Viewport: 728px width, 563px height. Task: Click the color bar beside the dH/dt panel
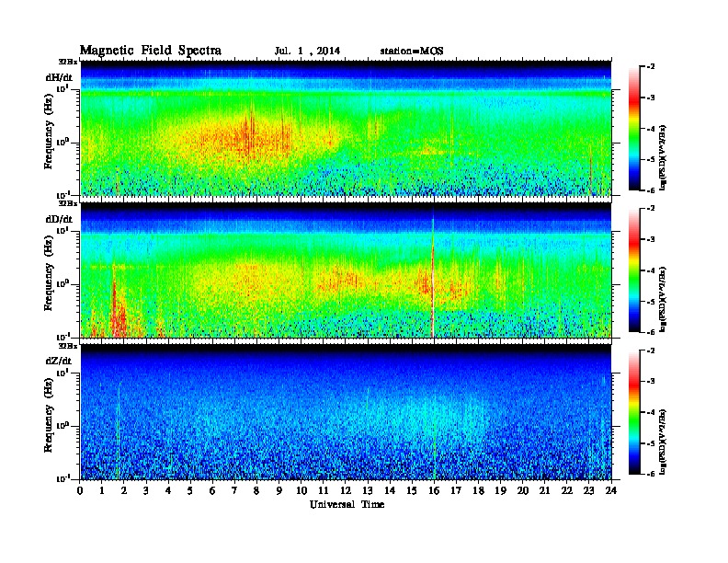pos(633,128)
